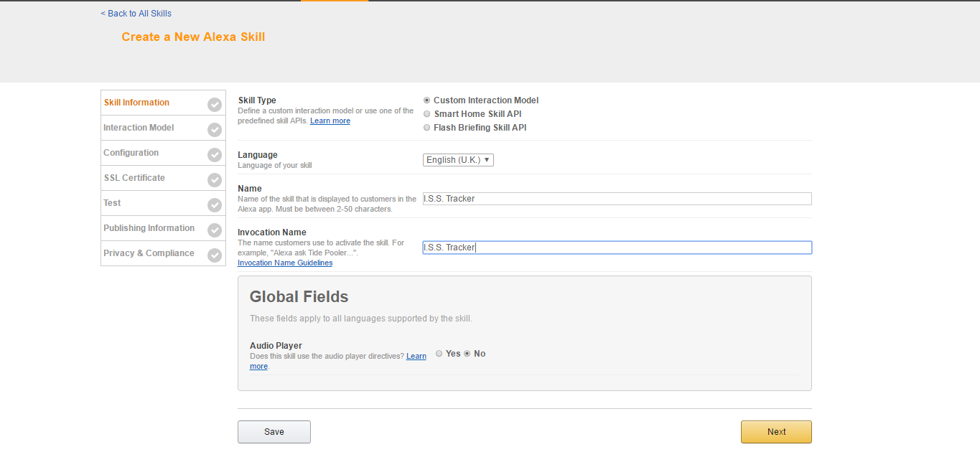Open the Invocation Name Guidelines link
980x475 pixels.
click(x=285, y=263)
